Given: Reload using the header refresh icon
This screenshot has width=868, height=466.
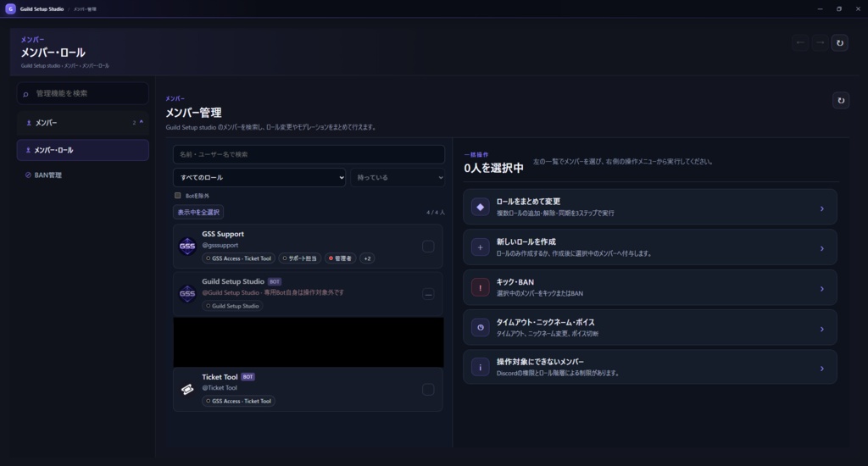Looking at the screenshot, I should (840, 42).
